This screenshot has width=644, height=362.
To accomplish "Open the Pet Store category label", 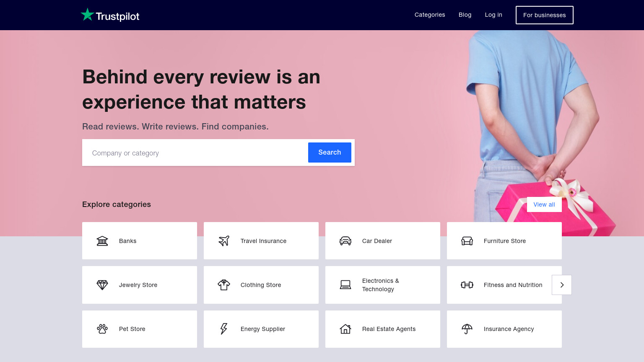I will [132, 329].
